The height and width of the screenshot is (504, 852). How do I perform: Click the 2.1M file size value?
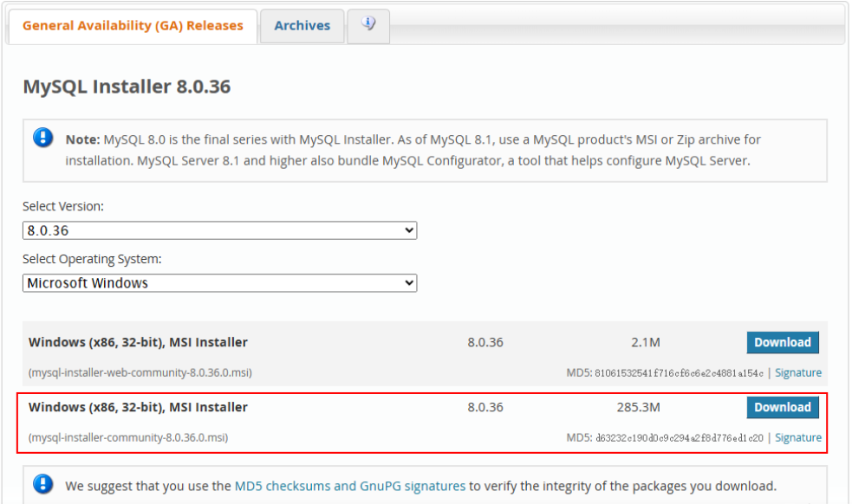pyautogui.click(x=646, y=343)
